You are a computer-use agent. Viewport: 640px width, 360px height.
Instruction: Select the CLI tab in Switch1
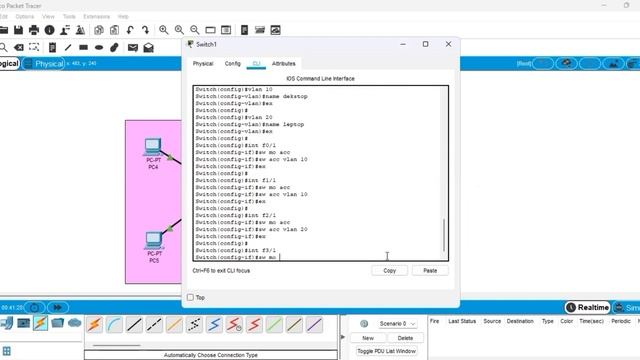(x=256, y=64)
